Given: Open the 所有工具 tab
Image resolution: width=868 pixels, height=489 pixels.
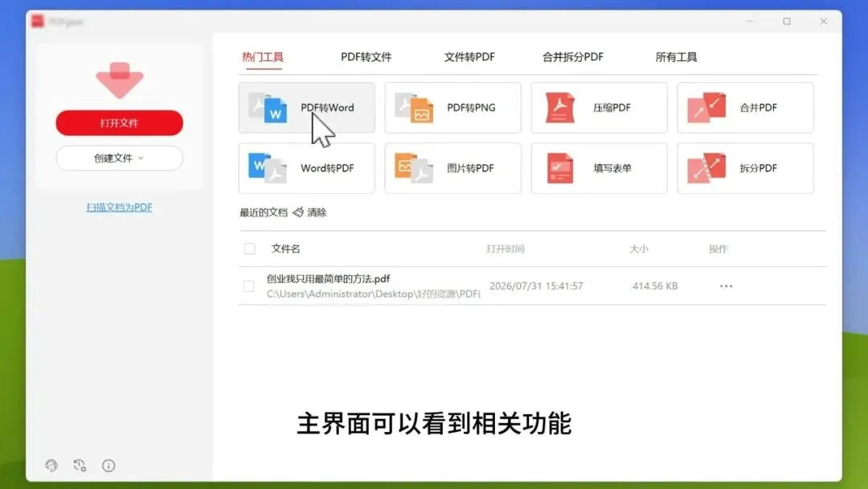Looking at the screenshot, I should point(677,57).
